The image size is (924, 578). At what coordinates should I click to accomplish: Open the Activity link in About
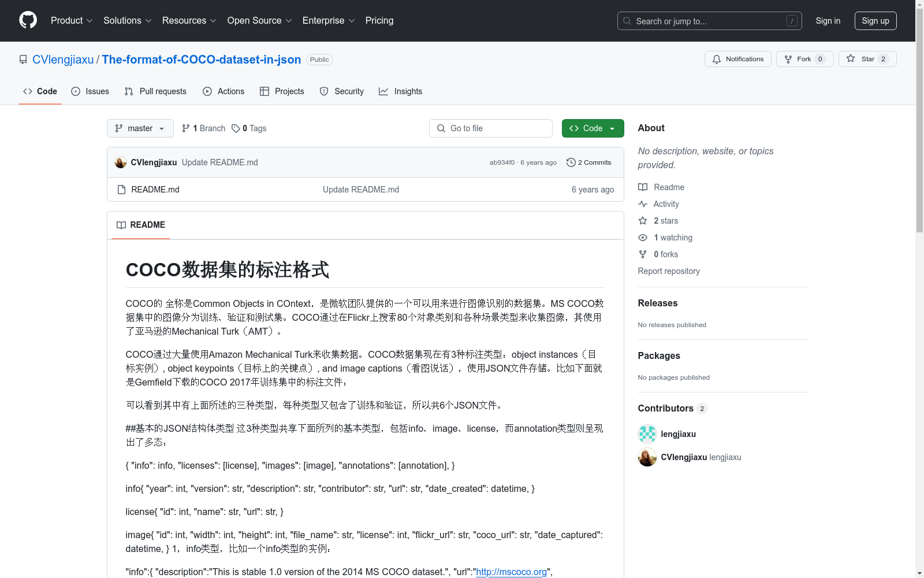659,204
